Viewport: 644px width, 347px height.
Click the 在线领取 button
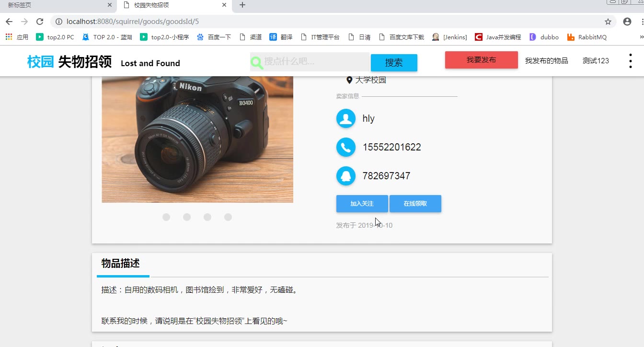coord(415,204)
